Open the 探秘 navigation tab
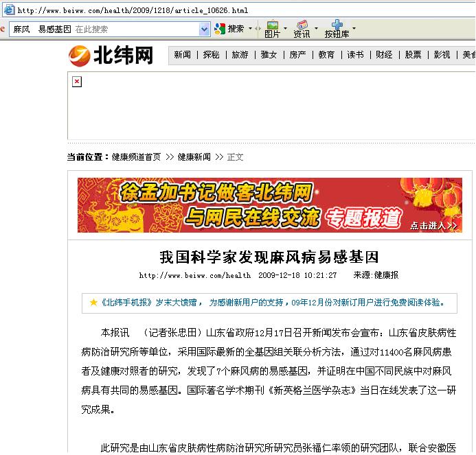476x455 pixels. click(211, 55)
